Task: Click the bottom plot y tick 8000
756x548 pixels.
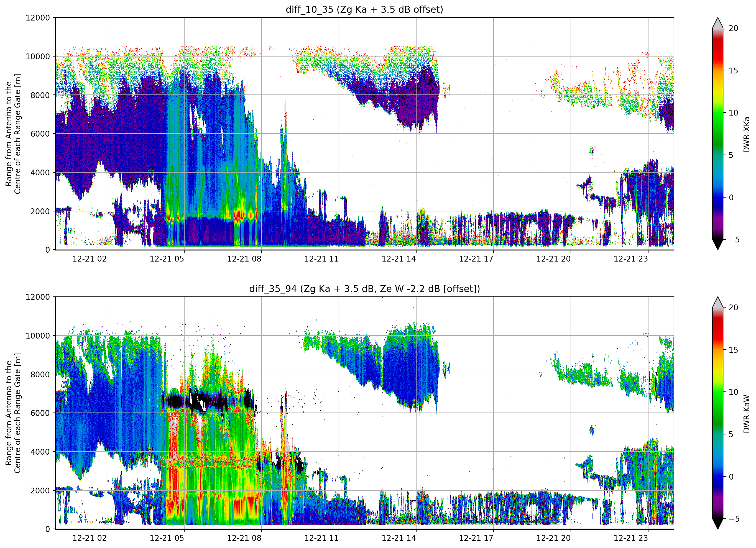Action: [40, 374]
